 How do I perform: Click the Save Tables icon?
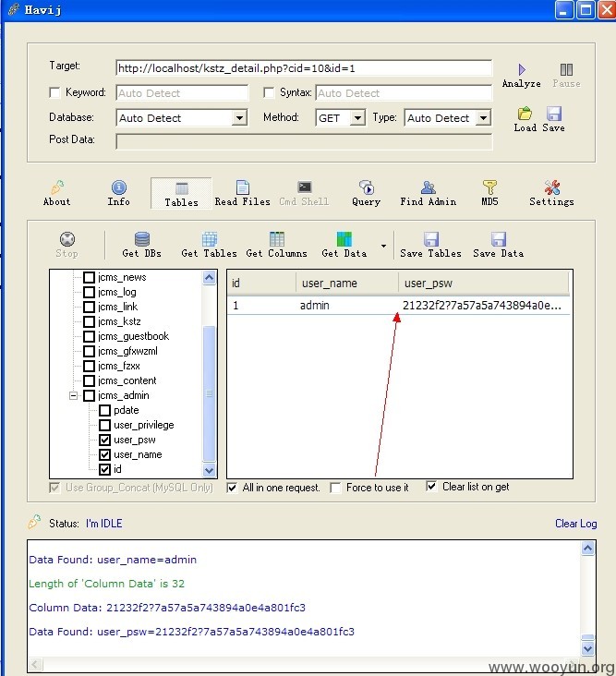click(430, 239)
